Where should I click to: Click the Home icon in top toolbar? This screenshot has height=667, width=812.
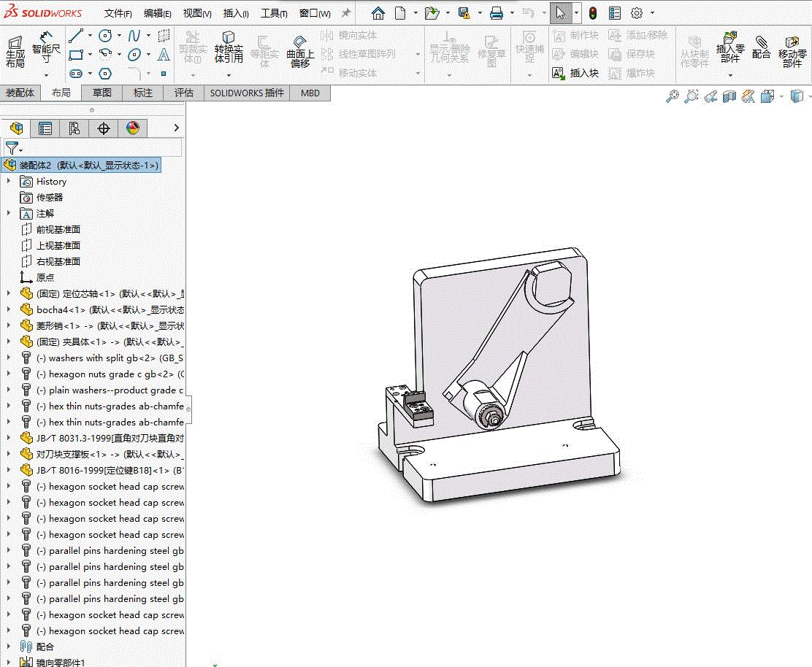point(378,13)
